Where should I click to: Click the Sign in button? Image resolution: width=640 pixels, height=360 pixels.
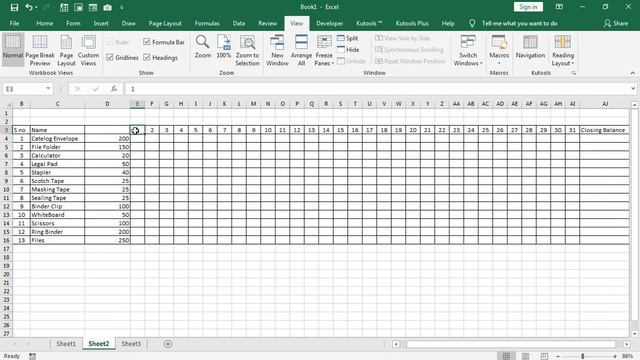coord(528,7)
